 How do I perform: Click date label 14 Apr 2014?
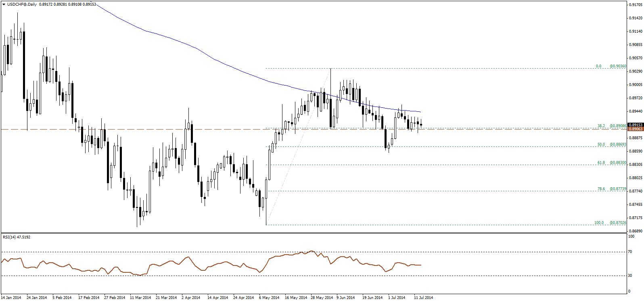217,298
